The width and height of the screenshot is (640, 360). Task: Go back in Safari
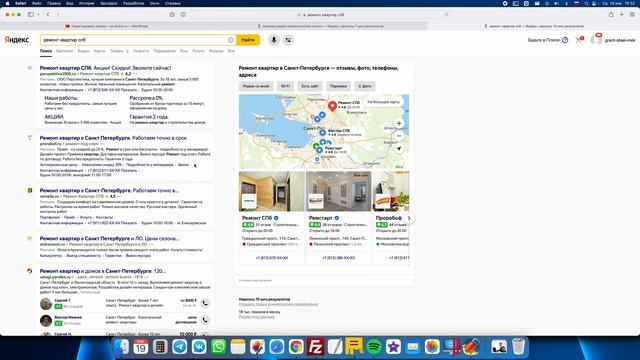coord(48,14)
